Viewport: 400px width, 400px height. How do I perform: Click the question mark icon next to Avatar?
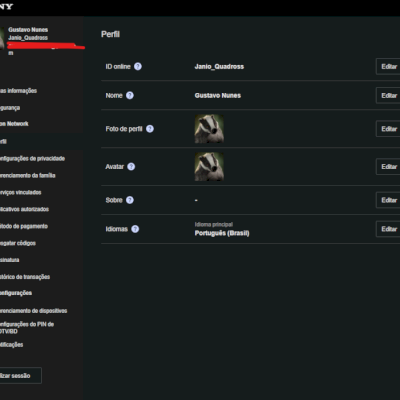(x=131, y=166)
